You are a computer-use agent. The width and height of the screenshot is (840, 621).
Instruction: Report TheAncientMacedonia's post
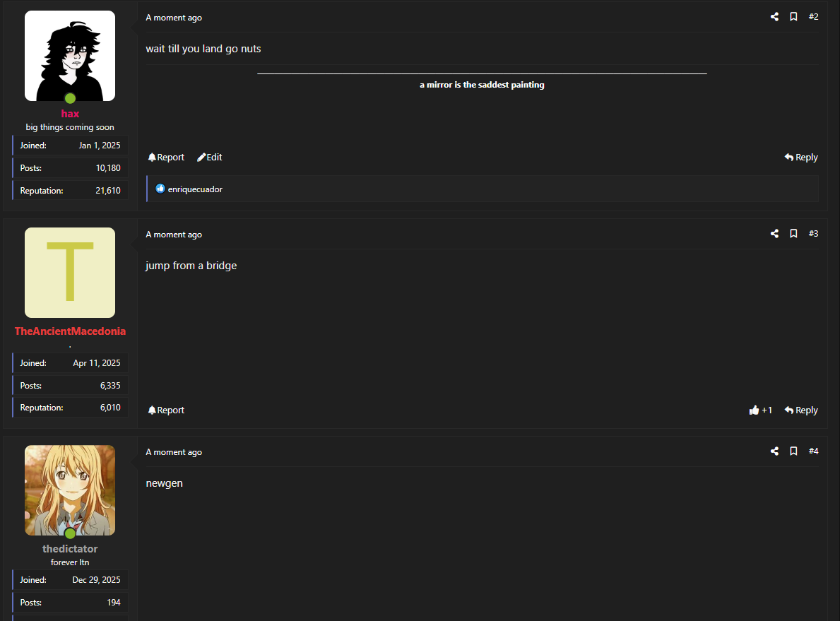tap(166, 410)
